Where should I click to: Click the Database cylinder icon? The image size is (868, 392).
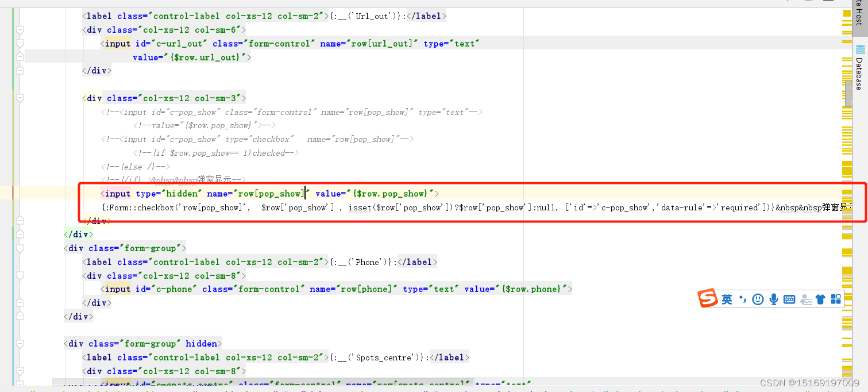tap(860, 49)
